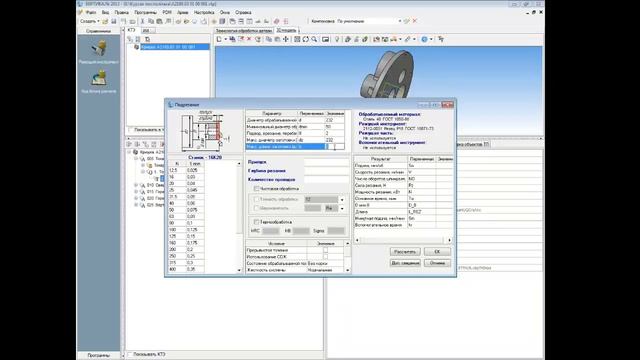Open the Точность обработки dropdown arrow
The width and height of the screenshot is (640, 360).
point(342,200)
